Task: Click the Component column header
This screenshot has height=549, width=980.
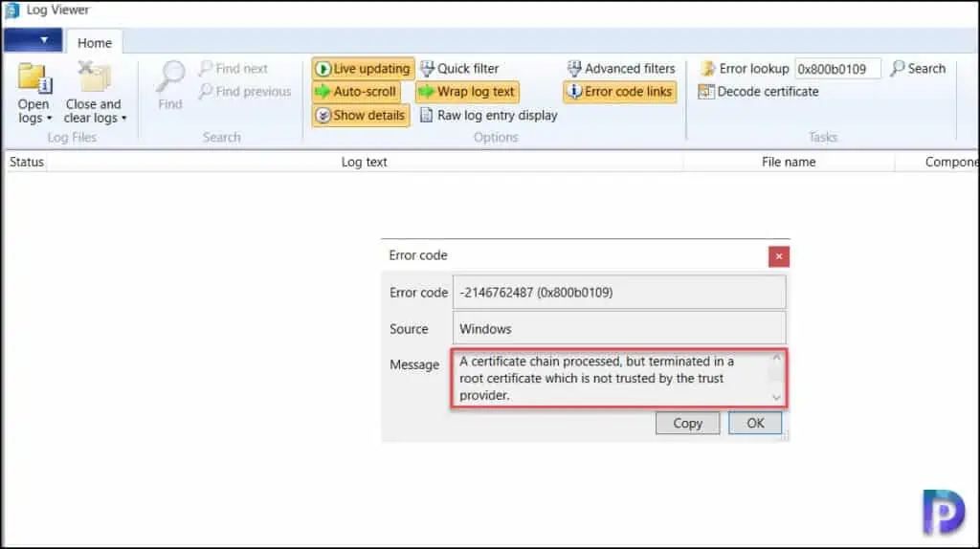Action: [x=938, y=163]
